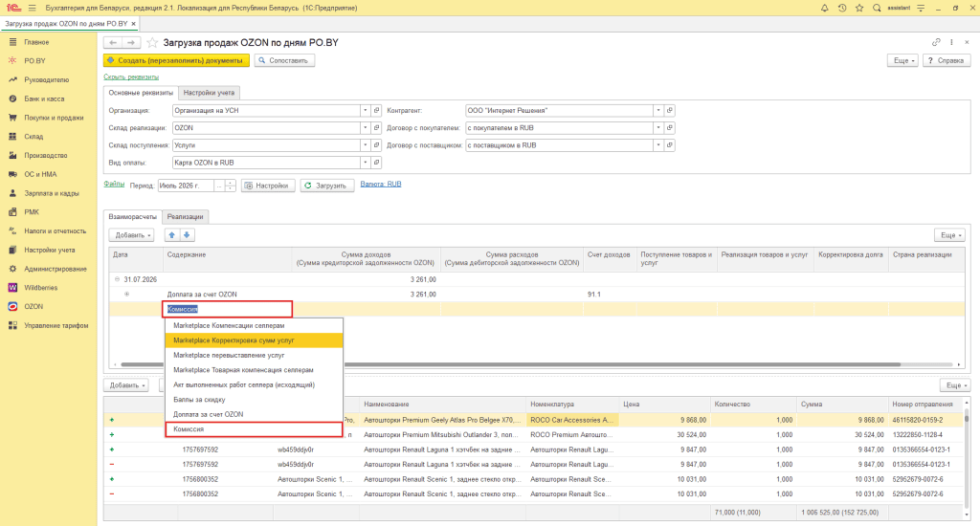
Task: Click Содержание cell with Комиссия text
Action: pos(228,309)
